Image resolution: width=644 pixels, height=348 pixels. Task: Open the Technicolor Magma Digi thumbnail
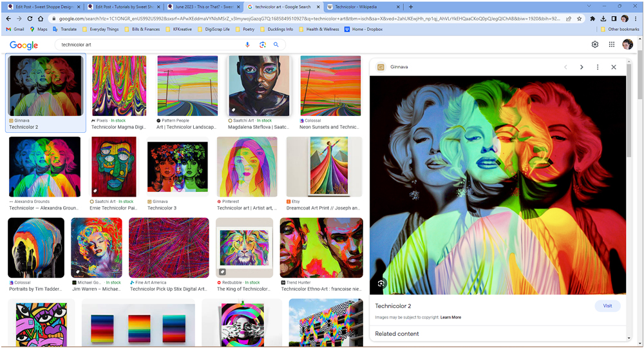point(119,86)
